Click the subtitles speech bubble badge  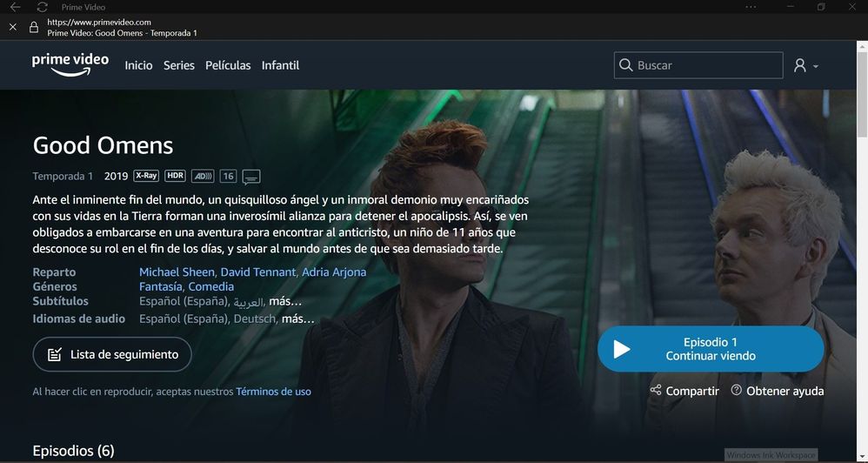(251, 178)
